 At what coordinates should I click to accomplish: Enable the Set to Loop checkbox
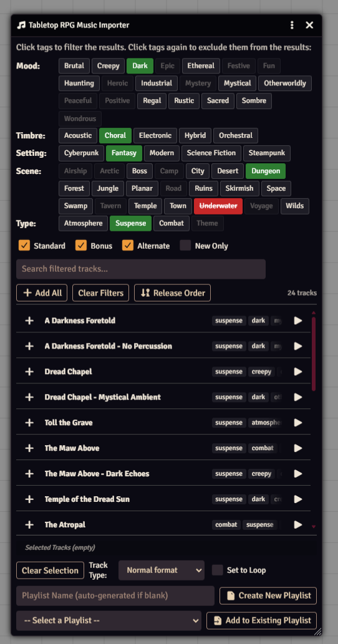217,570
